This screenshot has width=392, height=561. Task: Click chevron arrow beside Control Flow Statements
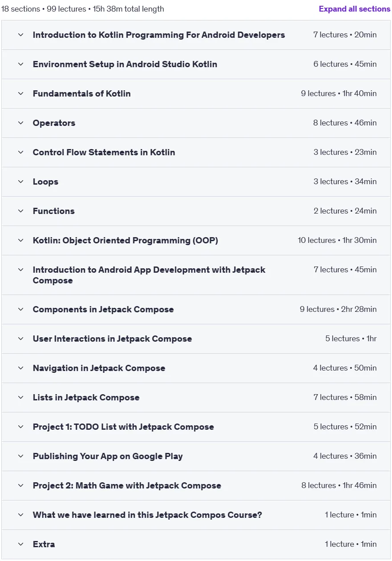20,152
